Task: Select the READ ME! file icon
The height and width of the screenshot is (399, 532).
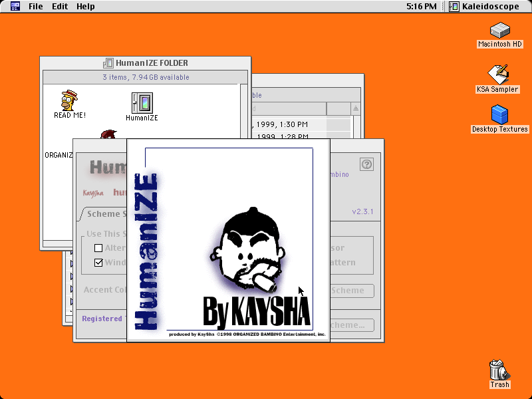Action: 69,100
